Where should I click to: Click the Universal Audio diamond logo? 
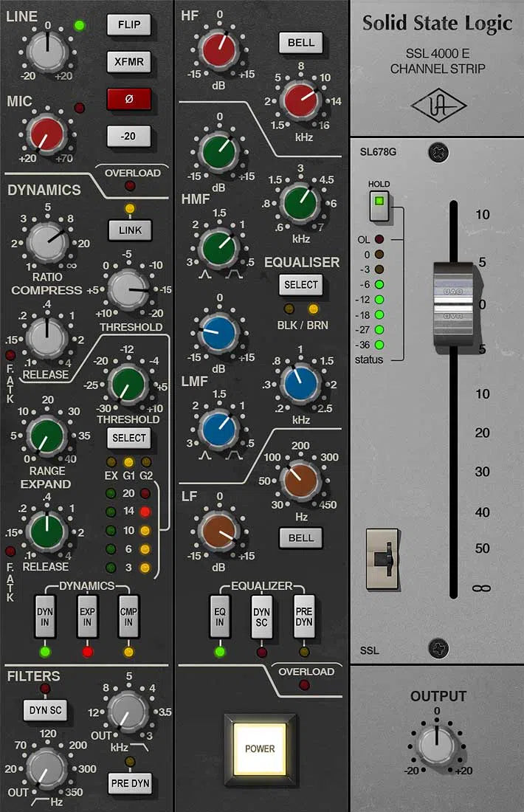pos(439,107)
